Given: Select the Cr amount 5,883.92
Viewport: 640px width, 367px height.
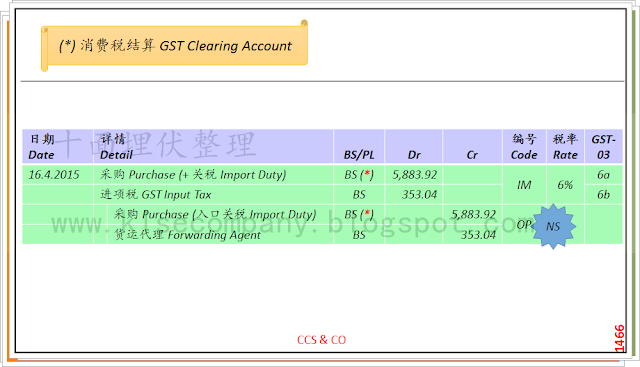Looking at the screenshot, I should 473,214.
